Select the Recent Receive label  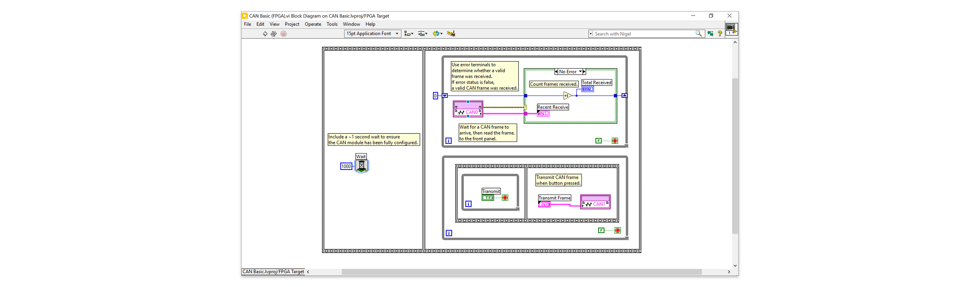(553, 107)
